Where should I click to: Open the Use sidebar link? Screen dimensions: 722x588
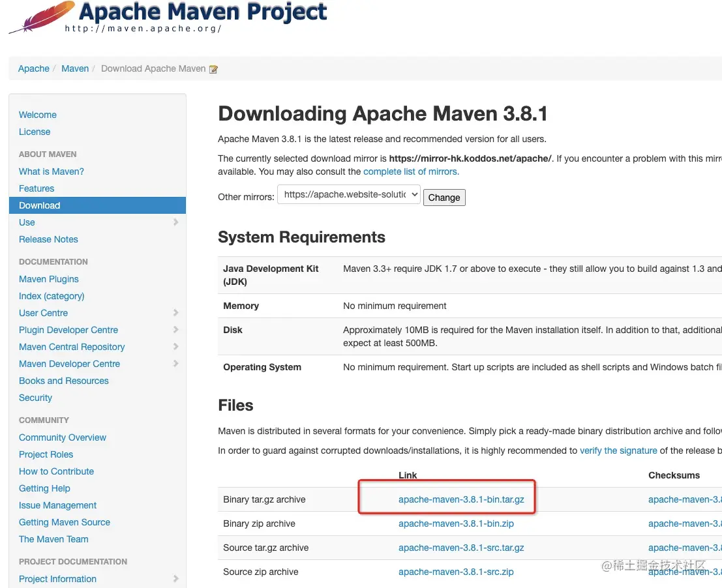(x=27, y=222)
